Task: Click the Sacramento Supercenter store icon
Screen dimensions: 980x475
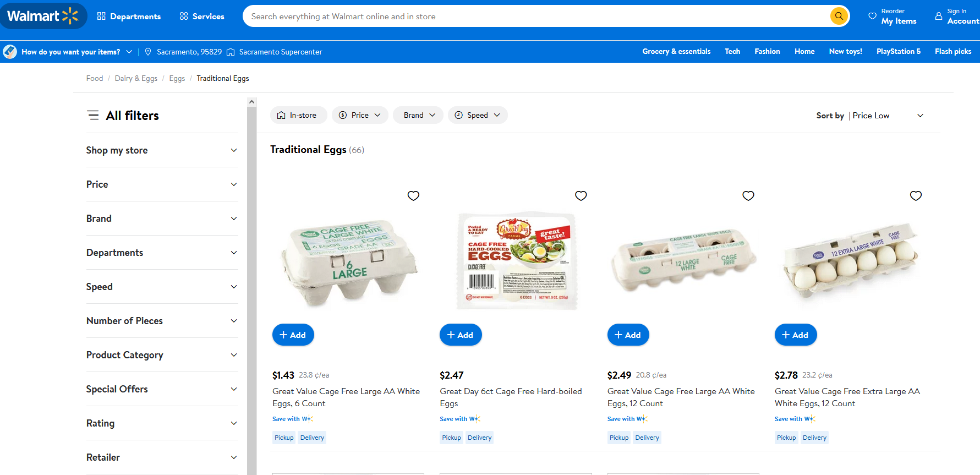Action: 231,52
